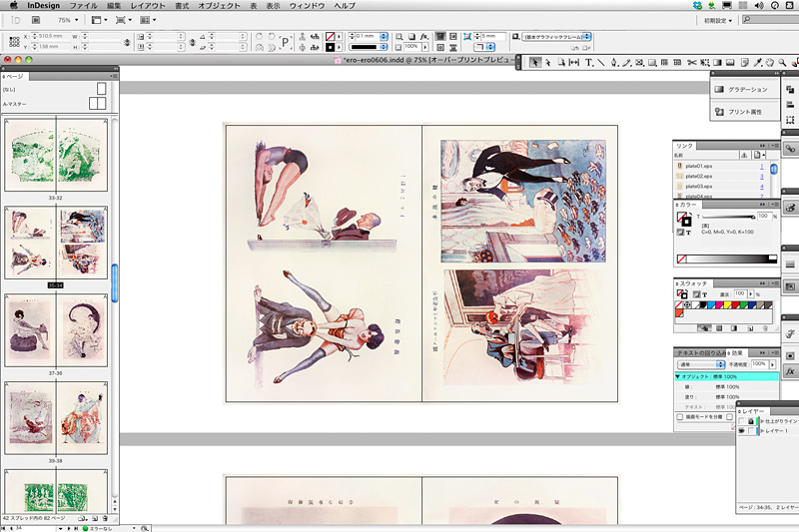
Task: Open 初期設定 workspace dropdown
Action: [x=718, y=20]
